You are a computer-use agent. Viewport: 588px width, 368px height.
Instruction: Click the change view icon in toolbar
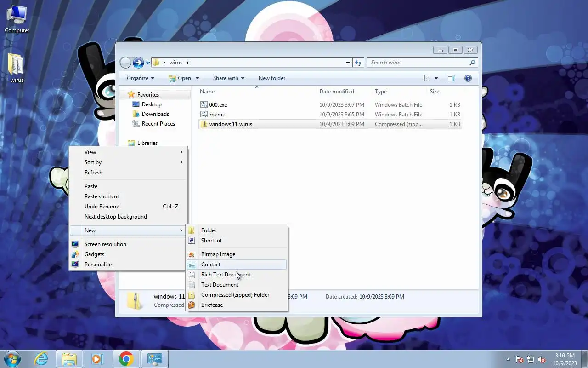(x=426, y=78)
